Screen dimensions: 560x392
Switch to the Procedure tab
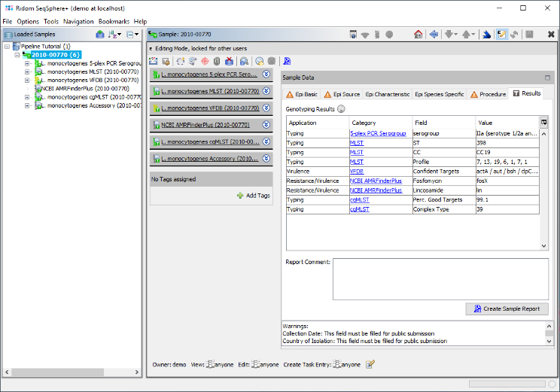(488, 94)
